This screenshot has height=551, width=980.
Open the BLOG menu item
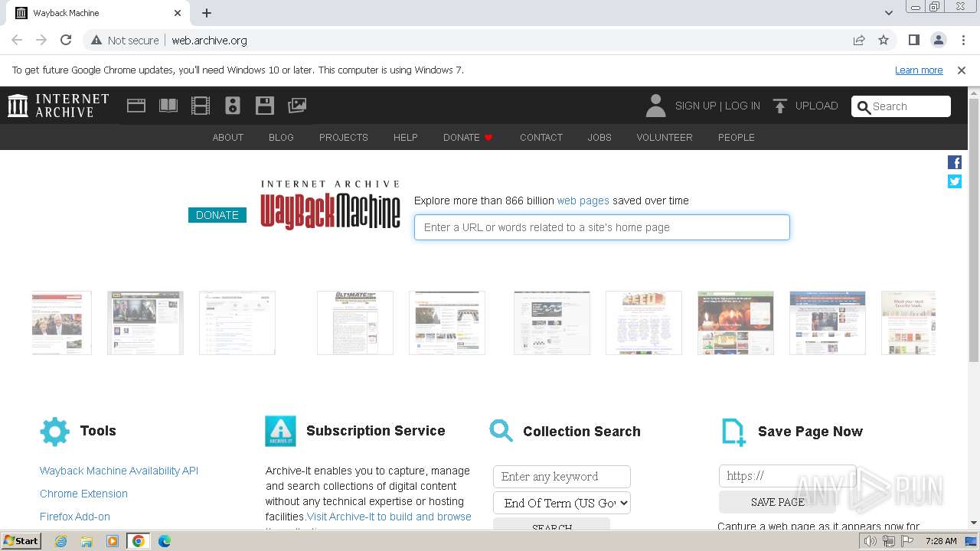click(281, 138)
